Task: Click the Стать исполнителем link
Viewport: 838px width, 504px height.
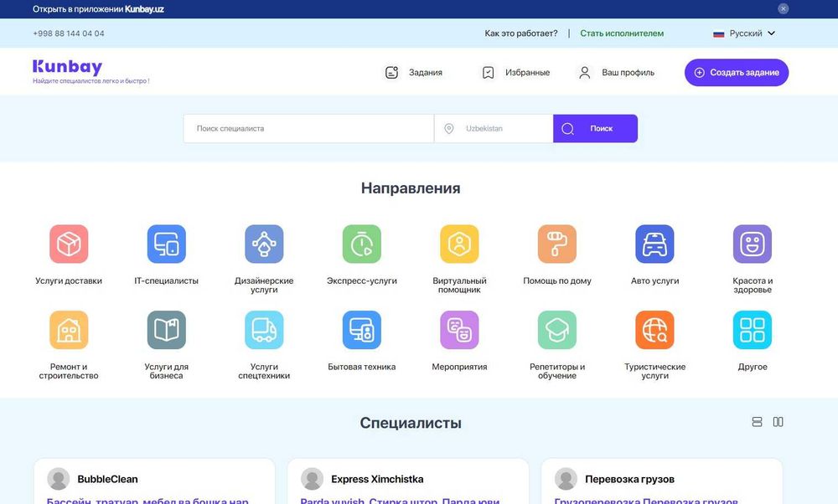Action: (x=622, y=33)
